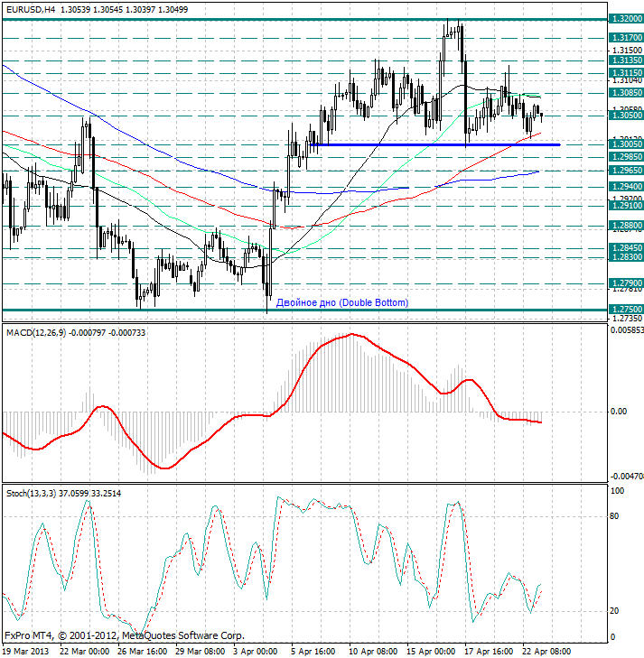Click the 19 Mar 2013 date label
The width and height of the screenshot is (644, 658).
pos(26,652)
